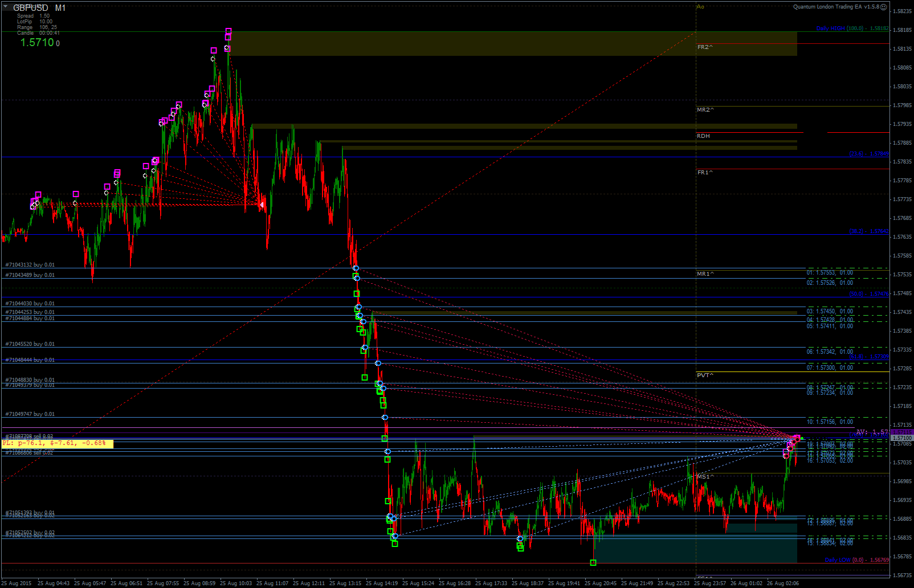Click the 1.56735 price scale label
Image resolution: width=914 pixels, height=588 pixels.
903,575
